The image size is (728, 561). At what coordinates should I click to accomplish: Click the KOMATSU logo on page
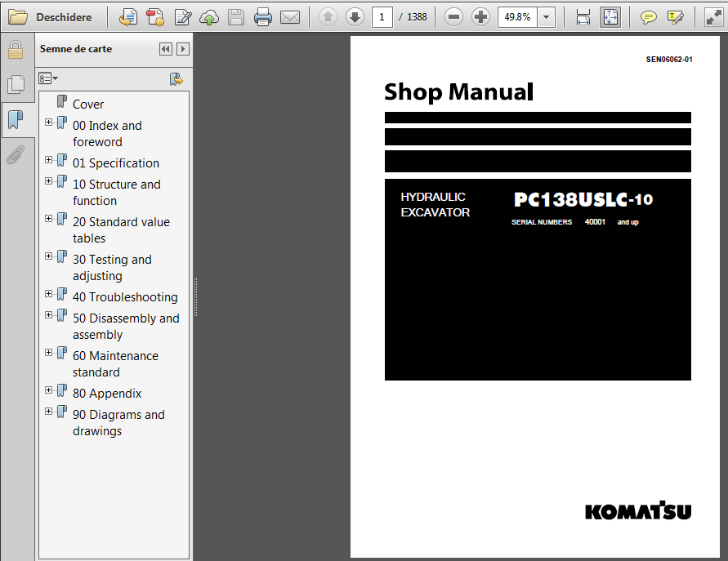click(638, 510)
